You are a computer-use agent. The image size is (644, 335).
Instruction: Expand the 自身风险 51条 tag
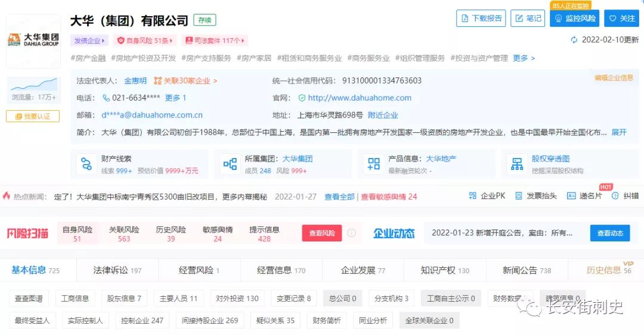point(145,40)
